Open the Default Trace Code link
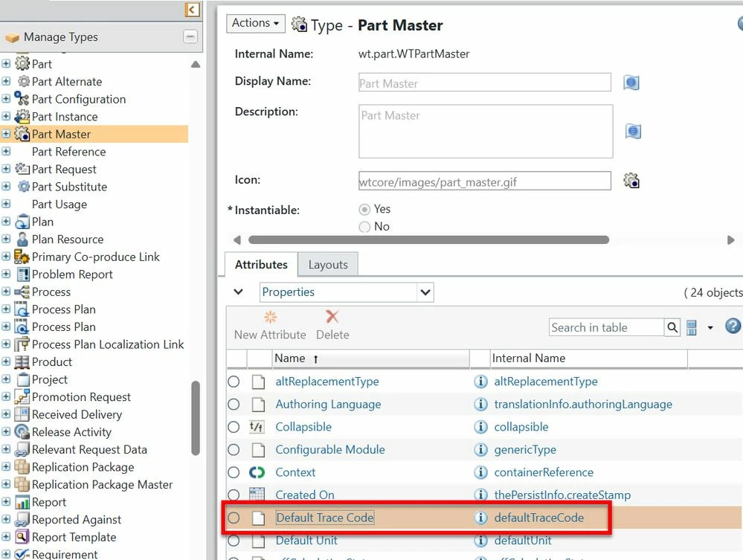 (325, 518)
